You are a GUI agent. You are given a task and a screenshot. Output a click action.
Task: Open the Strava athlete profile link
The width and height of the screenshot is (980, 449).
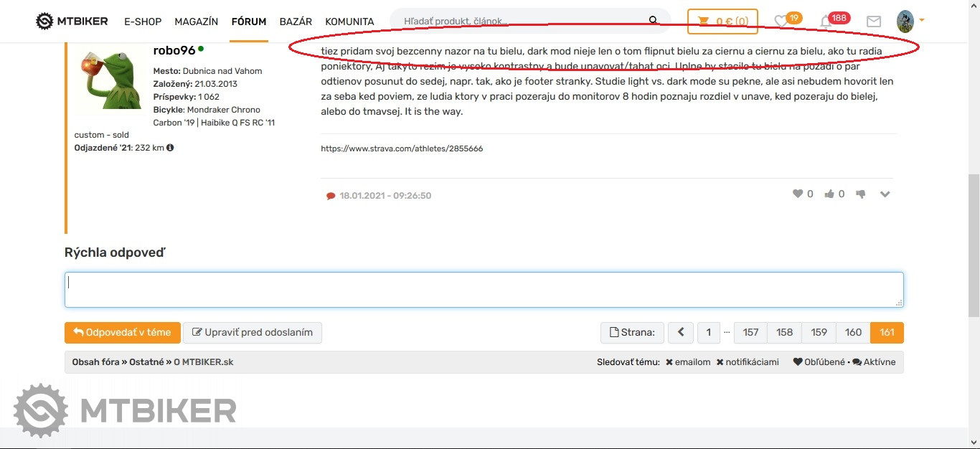click(x=402, y=148)
